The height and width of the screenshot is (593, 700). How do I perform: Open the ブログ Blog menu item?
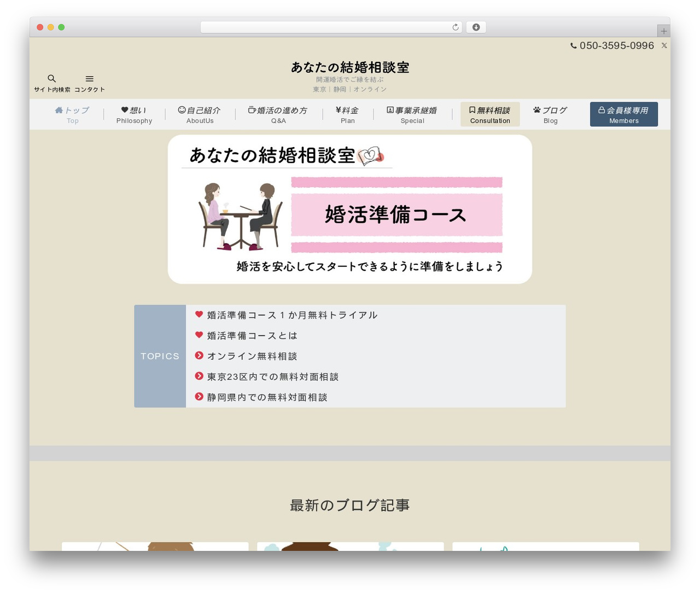coord(550,115)
